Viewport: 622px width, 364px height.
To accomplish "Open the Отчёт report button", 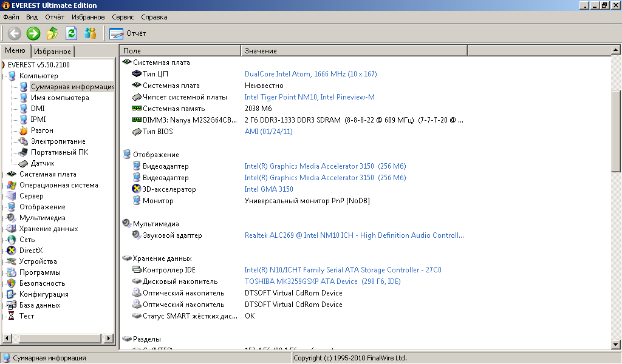I will pos(128,33).
